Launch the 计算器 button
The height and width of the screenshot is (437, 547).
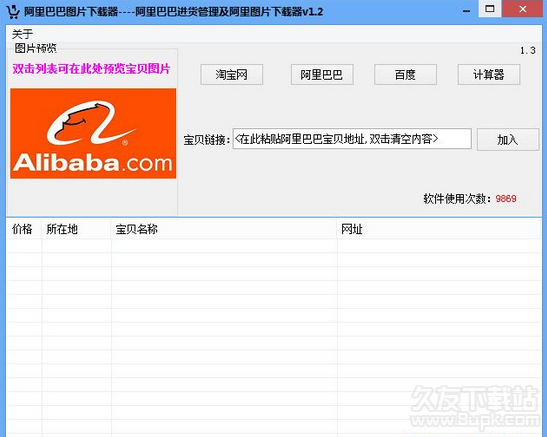coord(489,74)
